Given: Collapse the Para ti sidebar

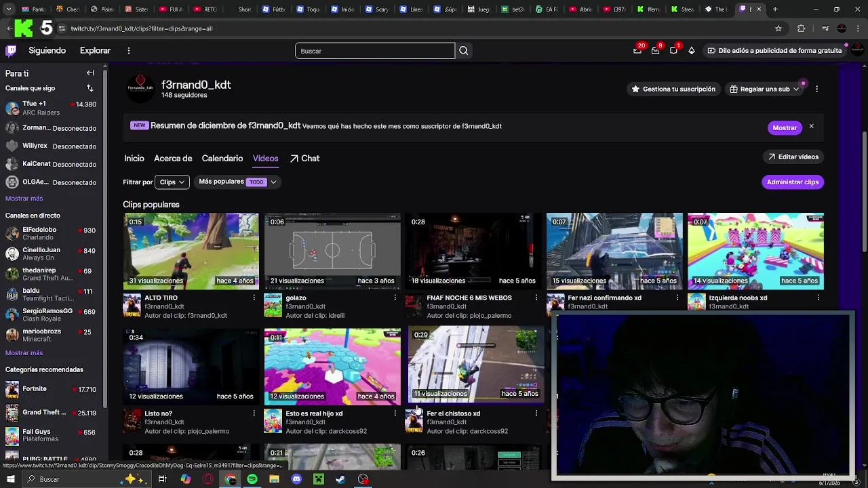Looking at the screenshot, I should click(x=90, y=73).
